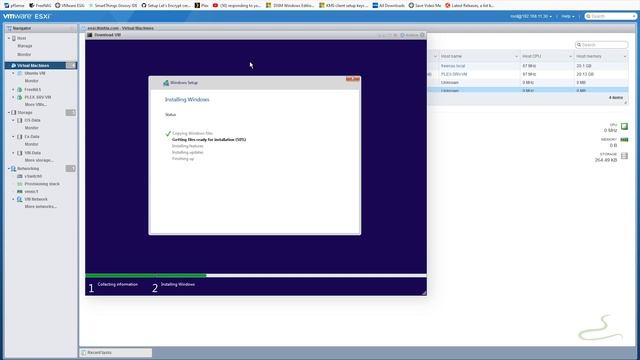Open More VMs... link
Image resolution: width=640 pixels, height=360 pixels.
[x=36, y=104]
